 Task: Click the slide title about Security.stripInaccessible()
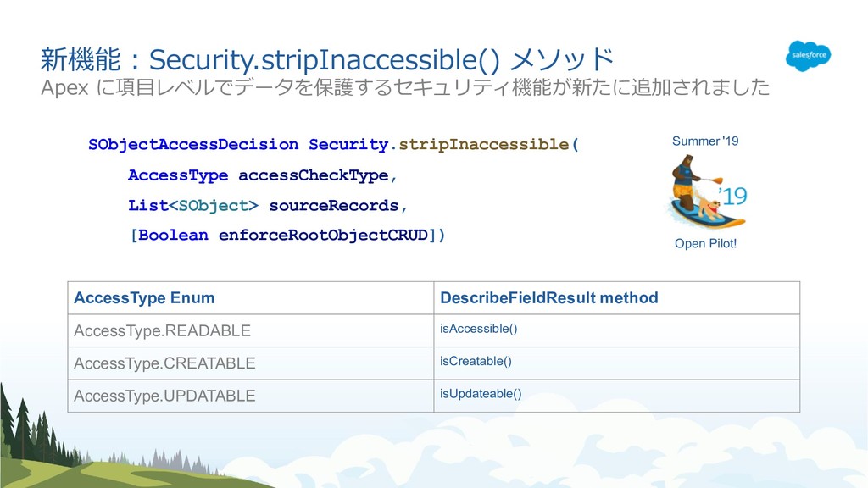327,59
